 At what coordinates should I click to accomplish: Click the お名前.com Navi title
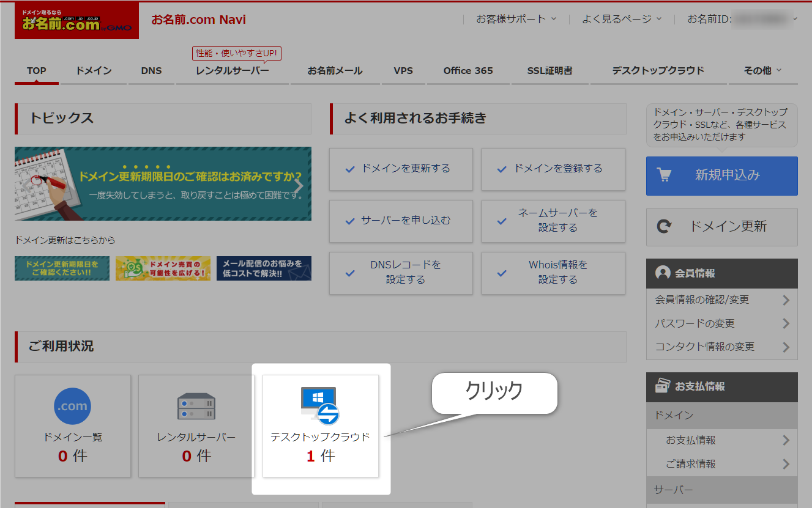tap(199, 20)
